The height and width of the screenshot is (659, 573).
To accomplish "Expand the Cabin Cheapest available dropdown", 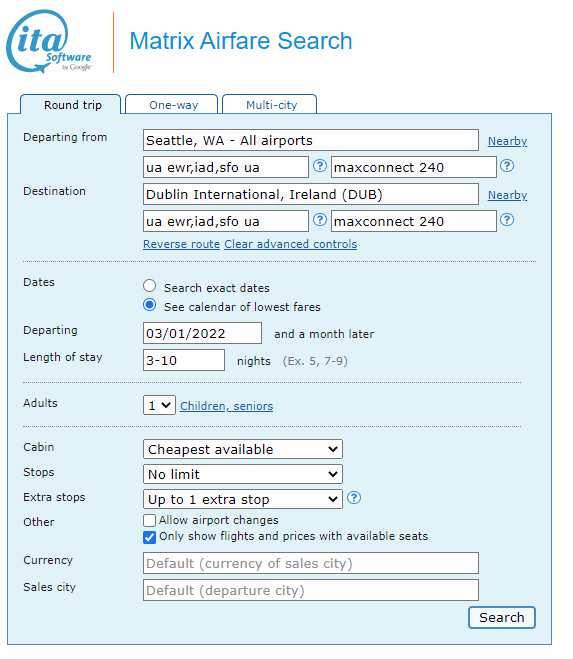I will [x=243, y=450].
